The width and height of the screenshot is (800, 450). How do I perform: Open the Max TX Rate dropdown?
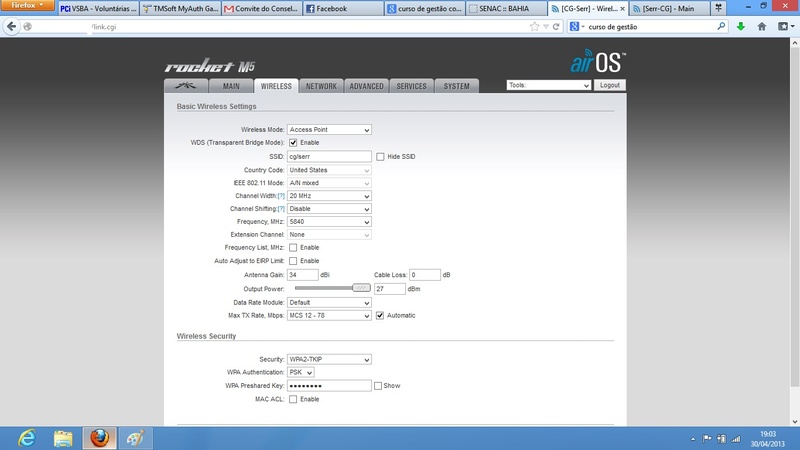329,315
